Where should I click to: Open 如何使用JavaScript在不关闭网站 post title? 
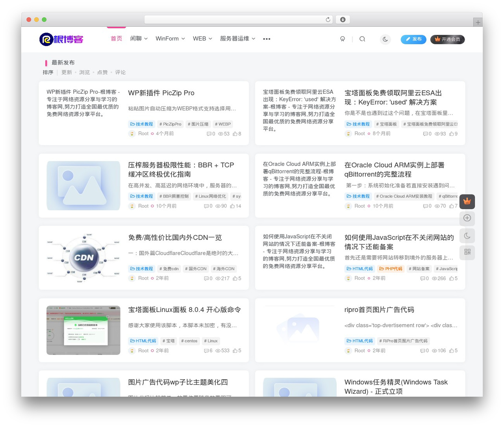tap(399, 242)
